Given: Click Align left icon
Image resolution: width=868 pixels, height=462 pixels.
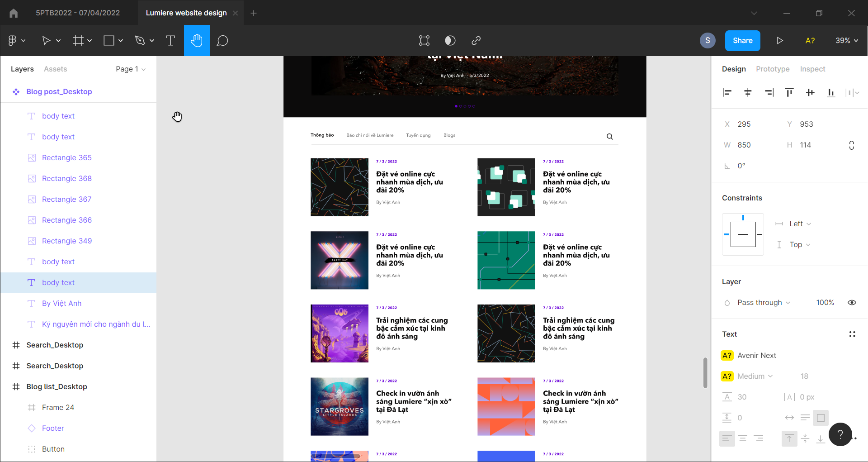Looking at the screenshot, I should click(727, 93).
